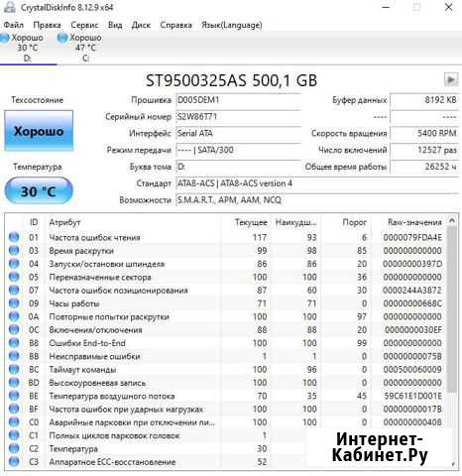Open the Вид menu
Image resolution: width=462 pixels, height=476 pixels.
click(x=115, y=25)
